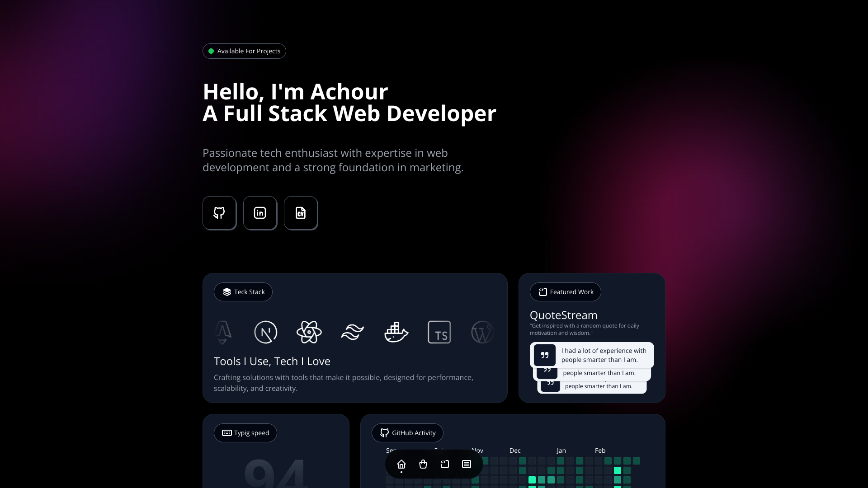Viewport: 868px width, 488px height.
Task: Select the Next.js icon in Tech Stack
Action: 265,332
